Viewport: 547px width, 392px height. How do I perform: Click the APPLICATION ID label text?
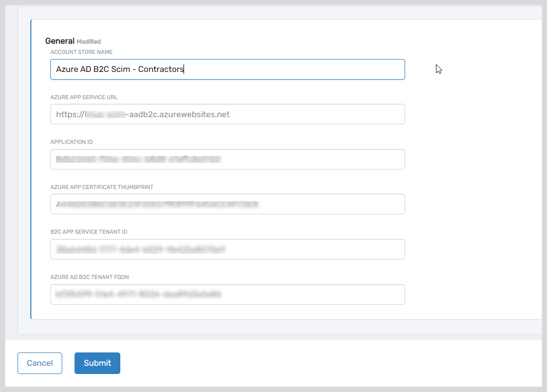pos(71,142)
